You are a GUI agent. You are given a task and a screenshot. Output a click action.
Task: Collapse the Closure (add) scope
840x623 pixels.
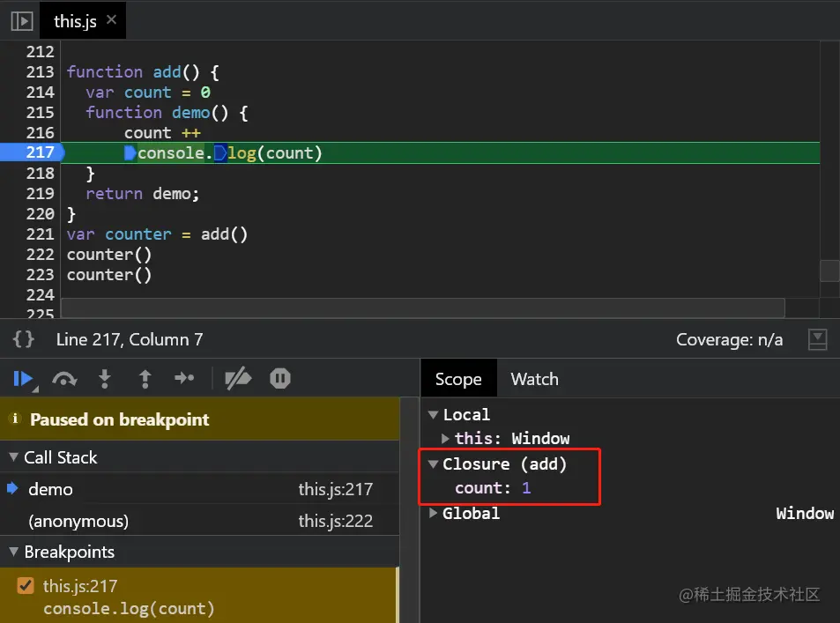(434, 464)
